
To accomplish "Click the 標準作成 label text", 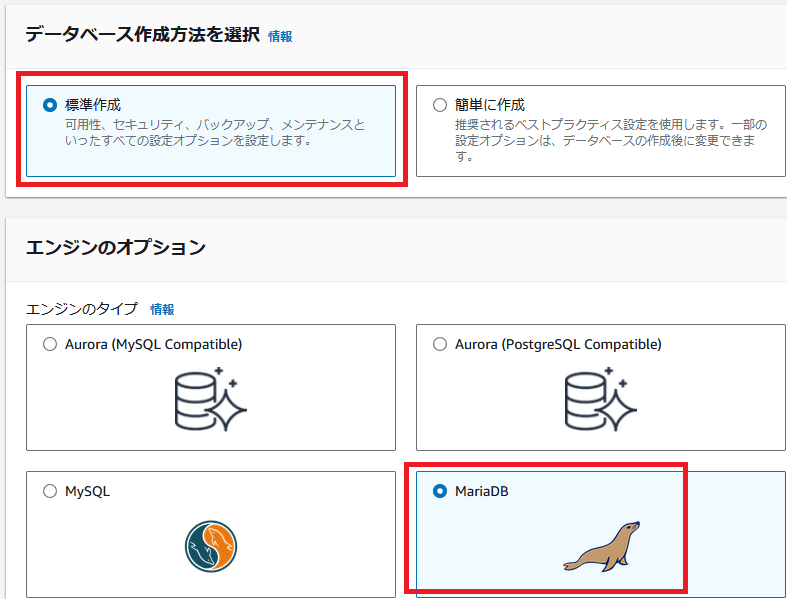I will [x=93, y=105].
